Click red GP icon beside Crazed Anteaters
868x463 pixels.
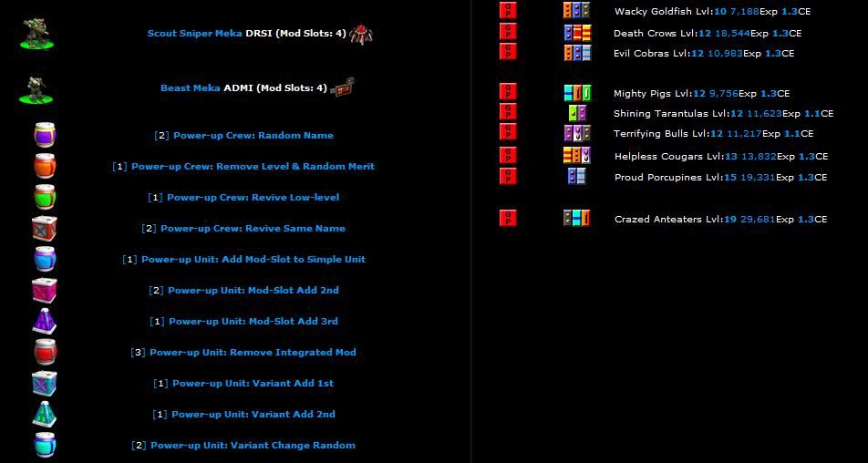pyautogui.click(x=508, y=218)
